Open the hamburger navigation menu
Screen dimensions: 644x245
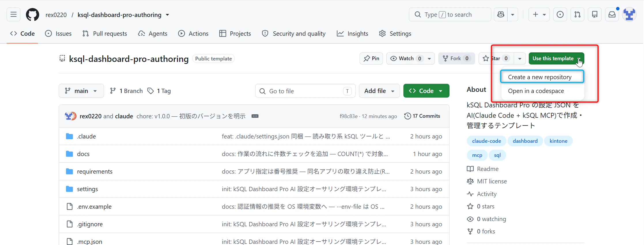coord(14,14)
